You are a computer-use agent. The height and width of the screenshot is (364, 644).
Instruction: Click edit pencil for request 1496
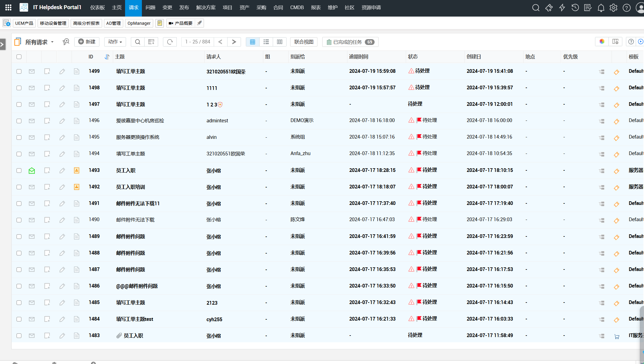pos(62,121)
